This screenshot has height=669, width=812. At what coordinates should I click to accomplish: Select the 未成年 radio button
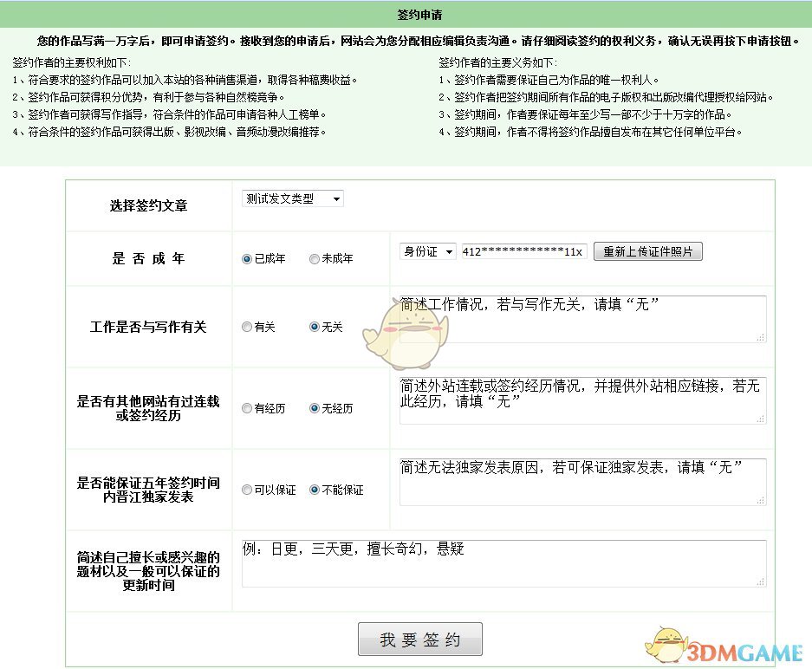pyautogui.click(x=314, y=258)
